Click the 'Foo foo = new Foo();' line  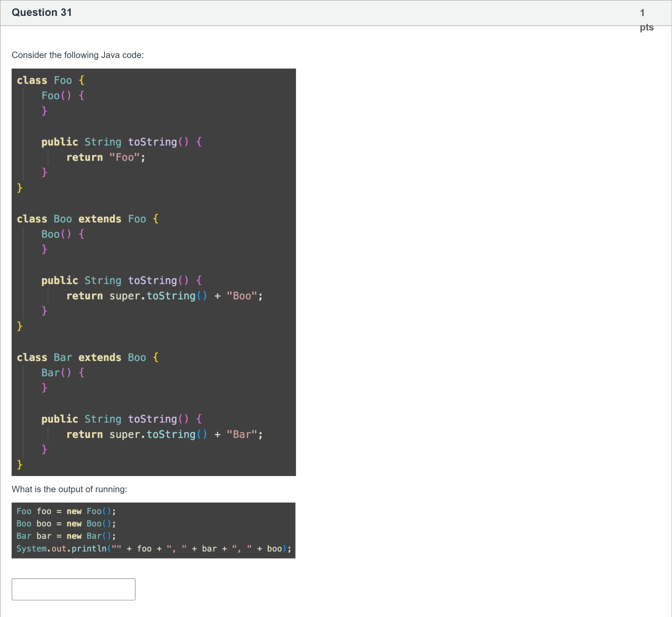pos(66,511)
